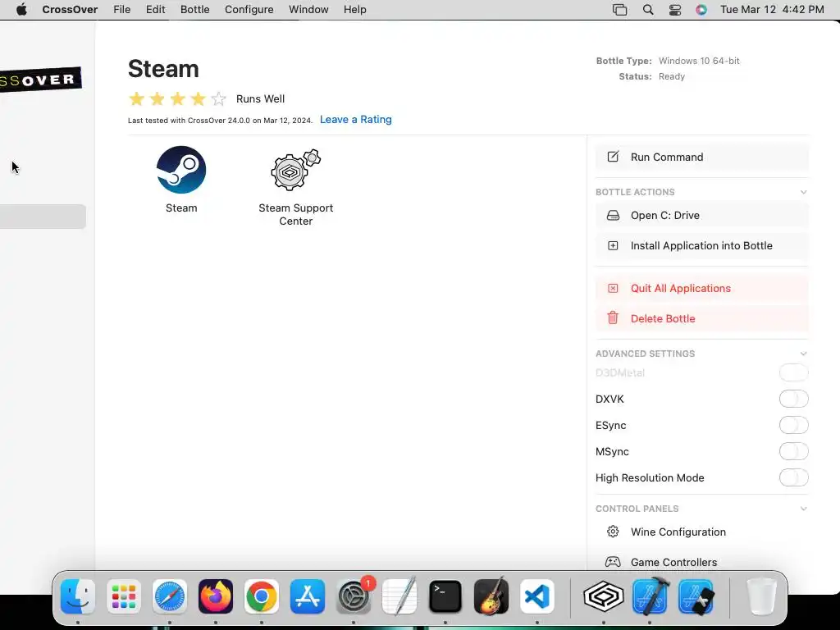
Task: Open Terminal from the Dock
Action: point(445,596)
